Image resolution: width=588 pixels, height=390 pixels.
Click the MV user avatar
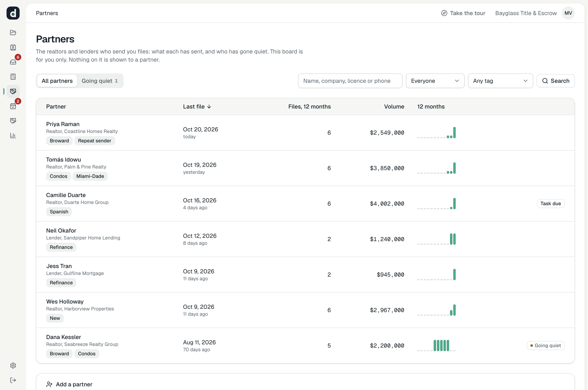tap(568, 13)
